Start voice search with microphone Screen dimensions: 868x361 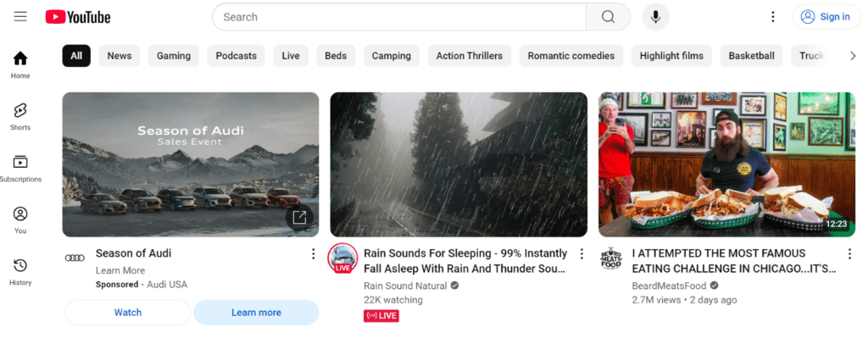click(655, 17)
